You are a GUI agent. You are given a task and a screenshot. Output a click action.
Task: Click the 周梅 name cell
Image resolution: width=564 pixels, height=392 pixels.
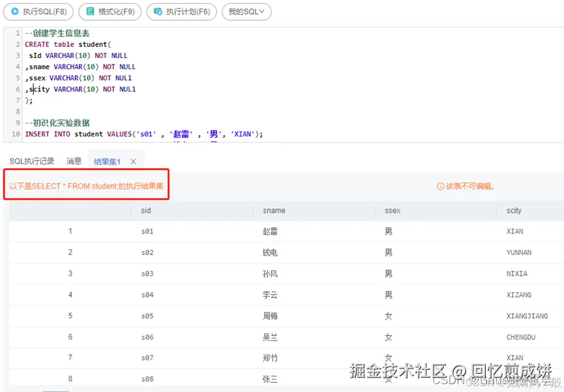270,316
